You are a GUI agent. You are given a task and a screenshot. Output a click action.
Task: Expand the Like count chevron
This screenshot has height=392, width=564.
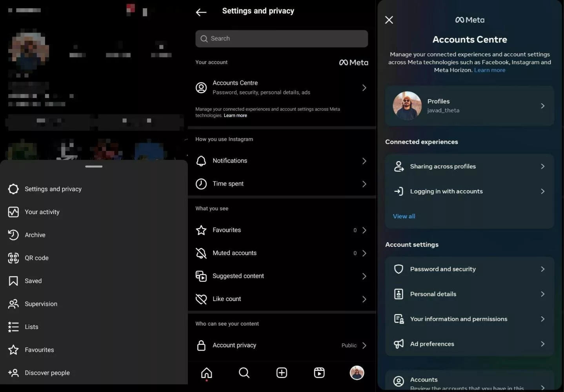coord(364,299)
